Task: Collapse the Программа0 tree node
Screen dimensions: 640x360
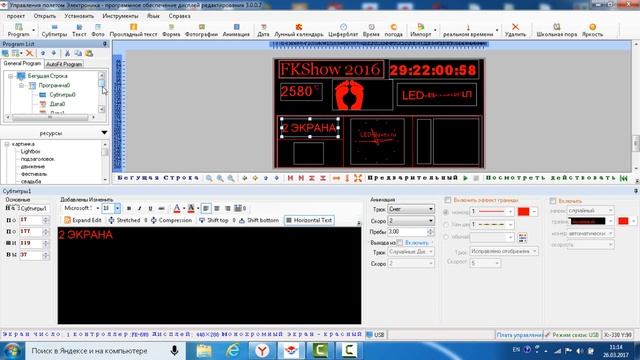Action: pos(21,85)
